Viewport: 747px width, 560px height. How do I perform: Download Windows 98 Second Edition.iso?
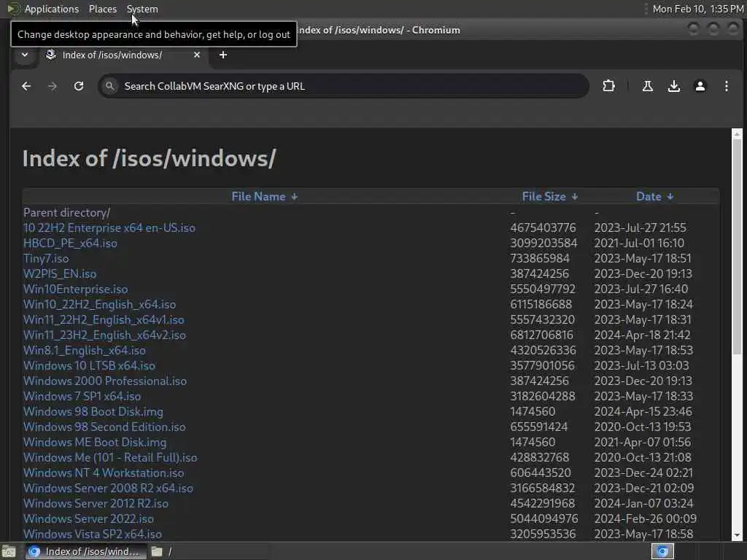(104, 427)
